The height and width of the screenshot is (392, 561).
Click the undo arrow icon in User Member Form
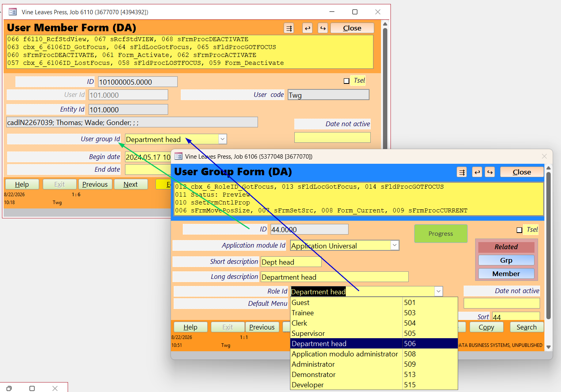click(x=307, y=28)
